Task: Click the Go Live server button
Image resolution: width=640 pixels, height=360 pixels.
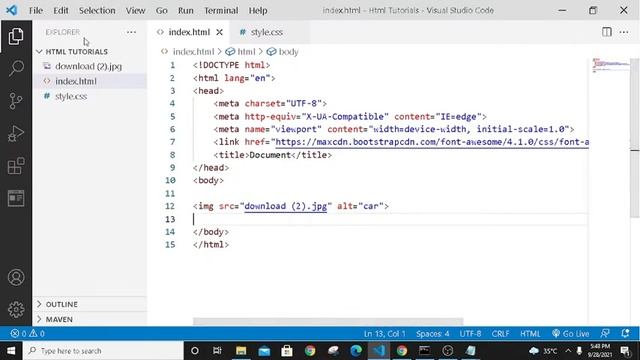Action: tap(570, 333)
